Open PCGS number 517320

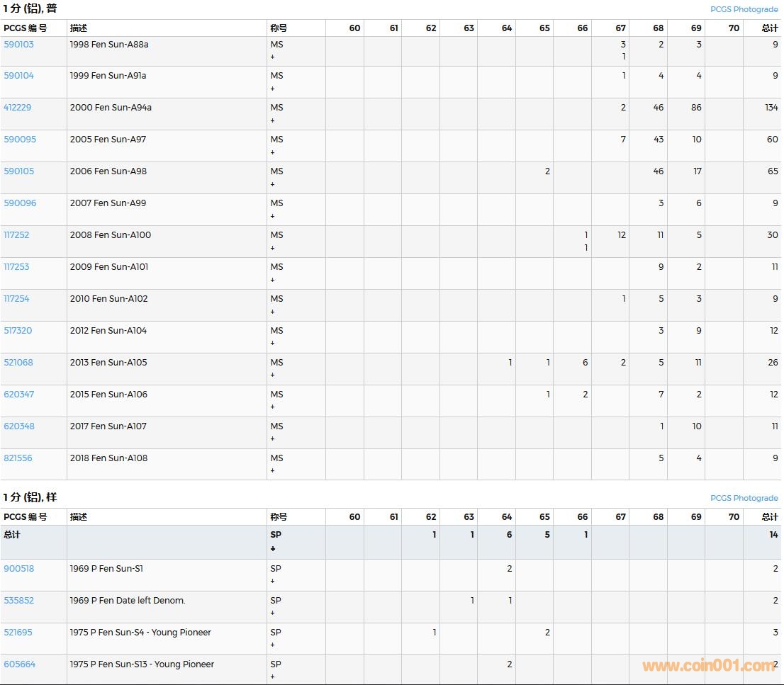[x=18, y=331]
